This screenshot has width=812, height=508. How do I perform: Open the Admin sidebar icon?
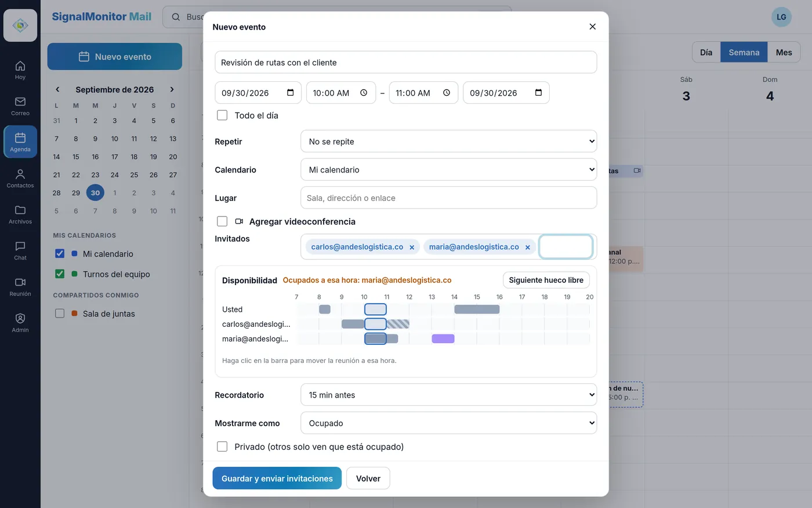tap(20, 322)
